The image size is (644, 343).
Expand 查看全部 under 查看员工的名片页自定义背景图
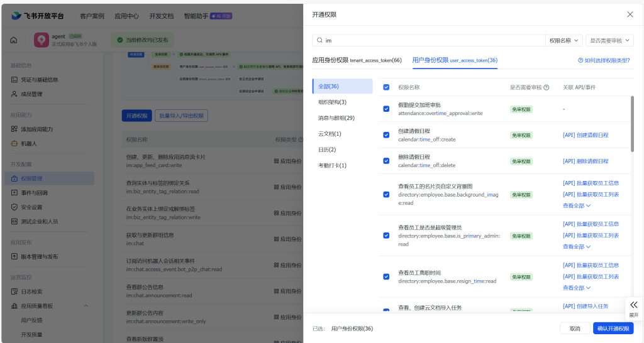pyautogui.click(x=576, y=205)
